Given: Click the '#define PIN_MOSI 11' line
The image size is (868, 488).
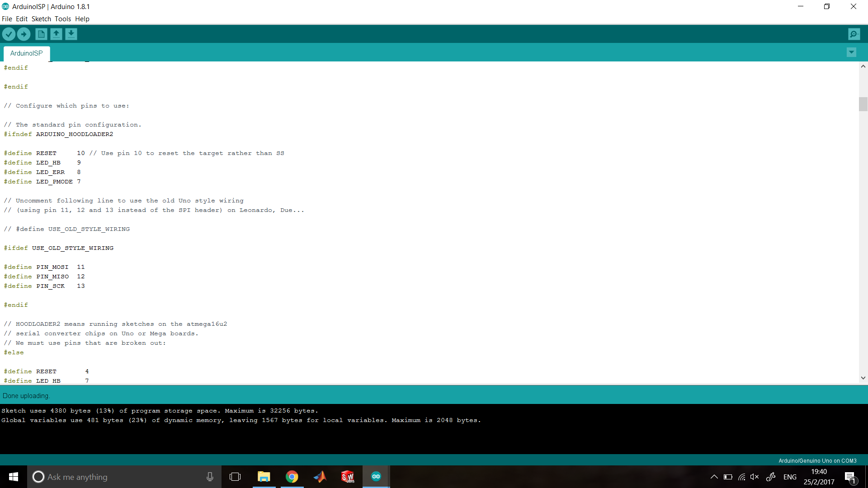Looking at the screenshot, I should click(x=44, y=267).
